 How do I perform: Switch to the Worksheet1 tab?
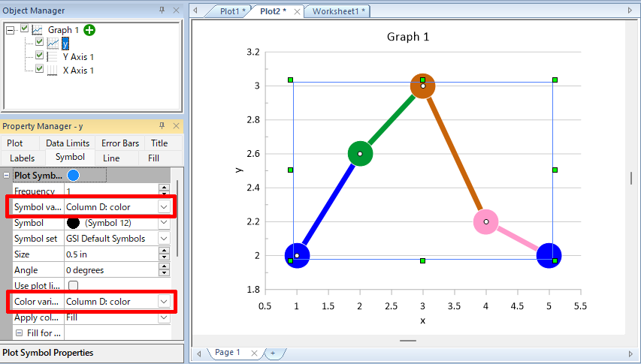coord(338,11)
